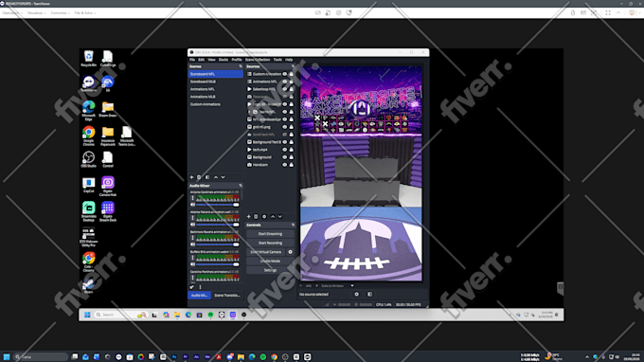Toggle visibility of grid nfl.png source
Image resolution: width=644 pixels, height=362 pixels.
click(x=285, y=127)
